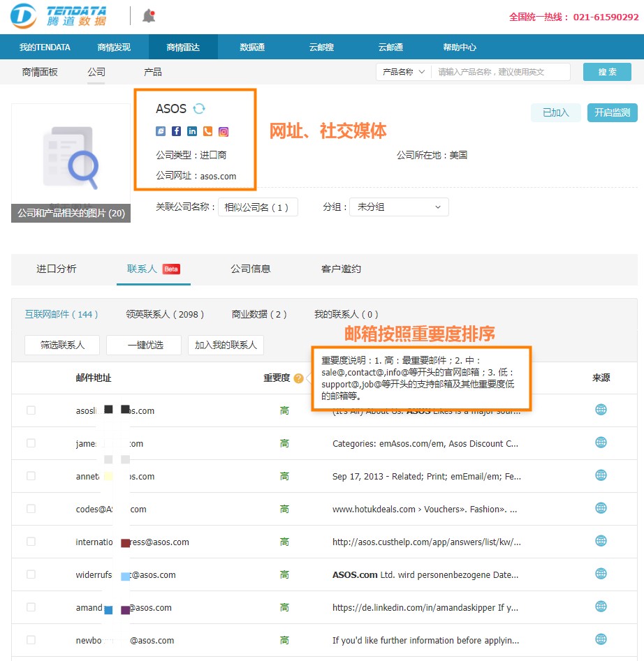Open the 商情发现 menu
This screenshot has width=644, height=661.
pyautogui.click(x=114, y=47)
